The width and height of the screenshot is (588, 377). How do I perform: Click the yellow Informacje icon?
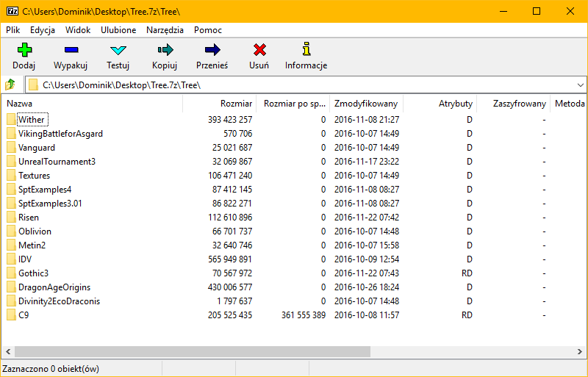click(306, 50)
